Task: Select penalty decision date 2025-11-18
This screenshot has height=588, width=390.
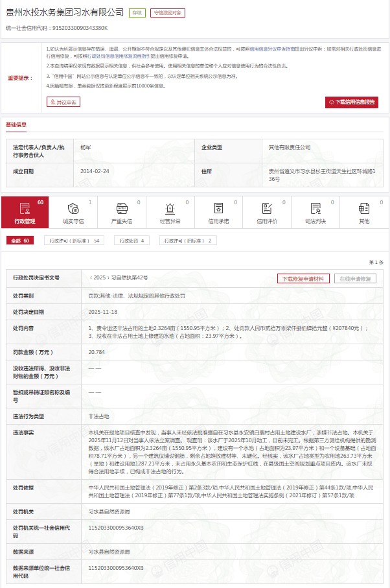Action: (x=102, y=312)
